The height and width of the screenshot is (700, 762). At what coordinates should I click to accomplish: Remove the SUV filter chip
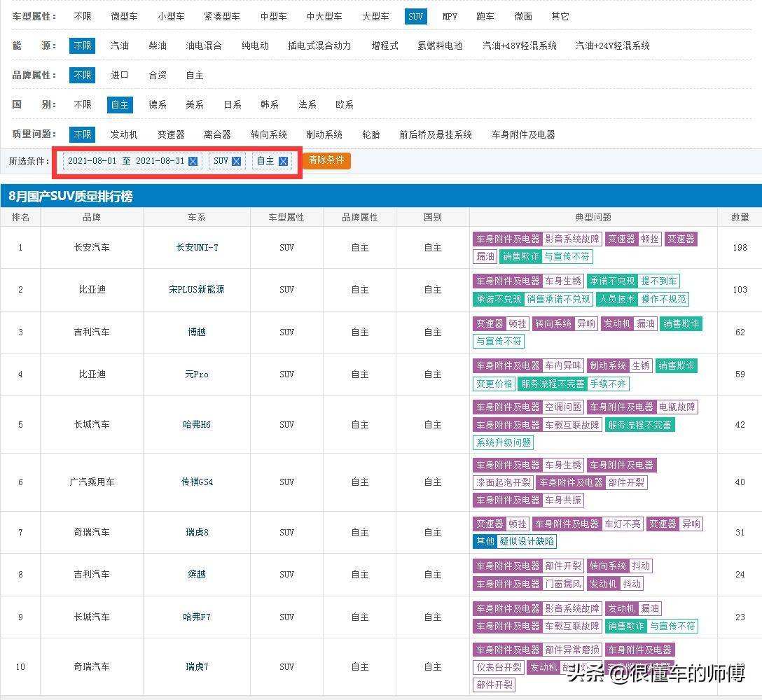(237, 161)
